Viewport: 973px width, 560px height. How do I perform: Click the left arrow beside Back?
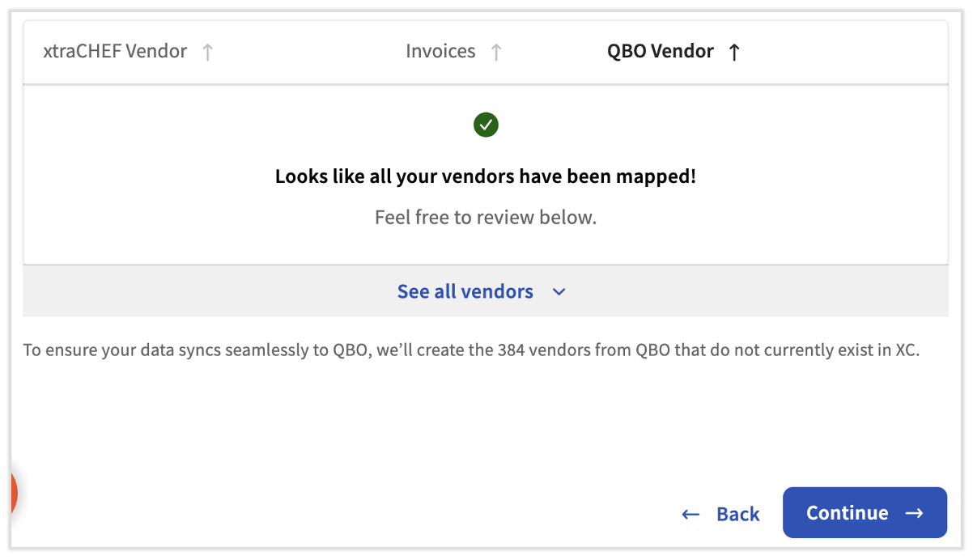click(690, 514)
